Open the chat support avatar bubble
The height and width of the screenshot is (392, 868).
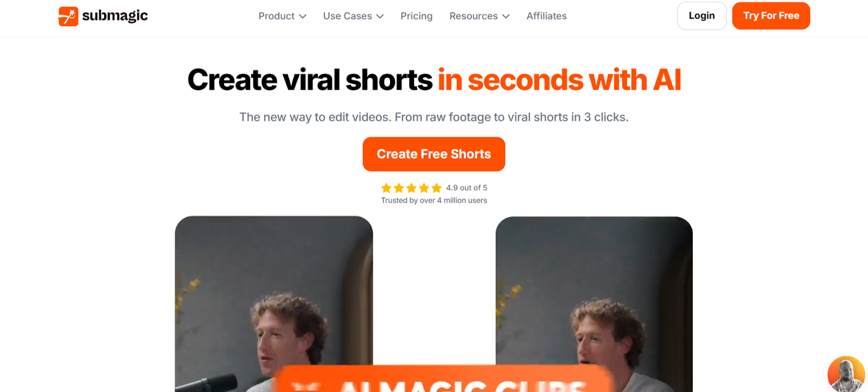pos(846,374)
